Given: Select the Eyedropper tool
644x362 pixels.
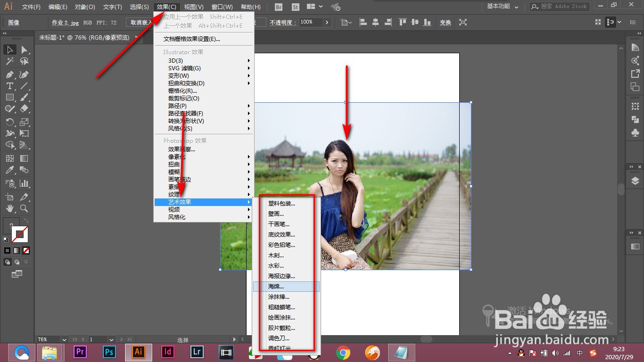Looking at the screenshot, I should click(x=10, y=170).
